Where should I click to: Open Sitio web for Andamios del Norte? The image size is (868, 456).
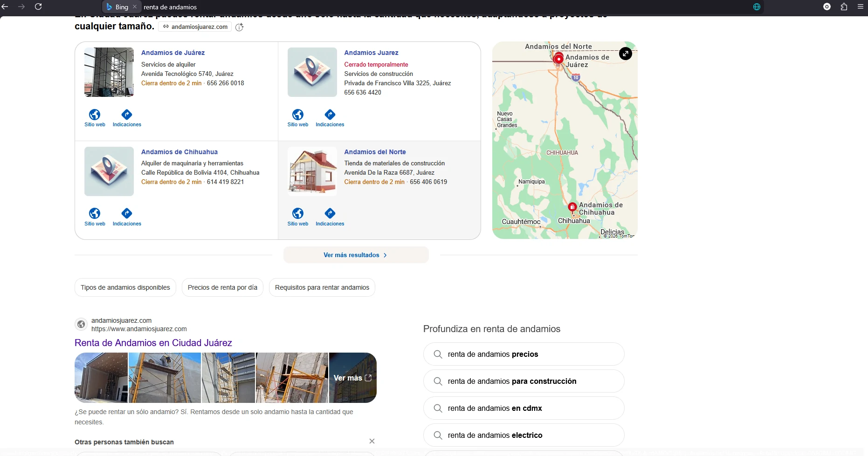coord(298,217)
